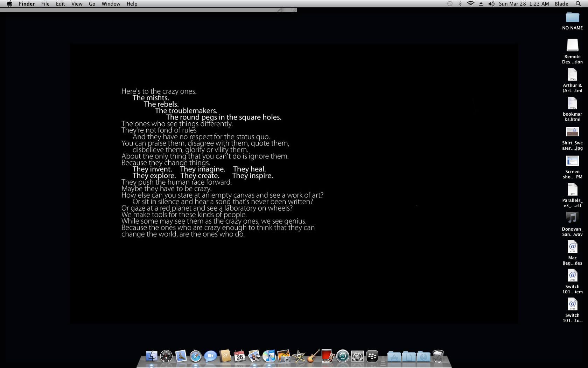Open Address Book from the Dock
Screen dimensions: 588x368
[x=225, y=356]
